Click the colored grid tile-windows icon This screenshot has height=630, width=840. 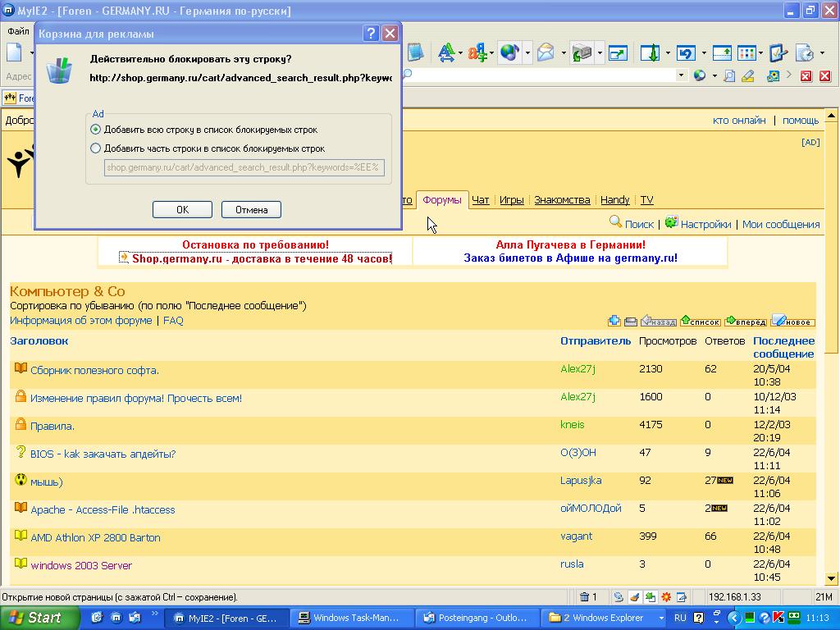click(746, 52)
